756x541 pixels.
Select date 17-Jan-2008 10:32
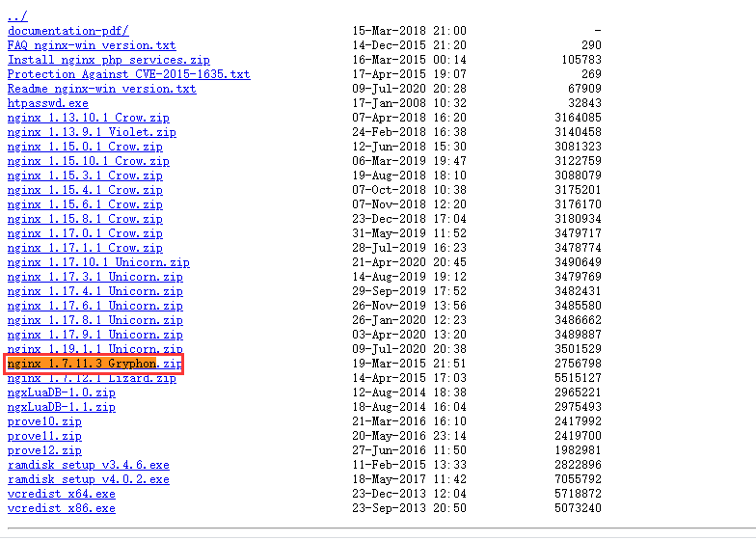coord(409,103)
